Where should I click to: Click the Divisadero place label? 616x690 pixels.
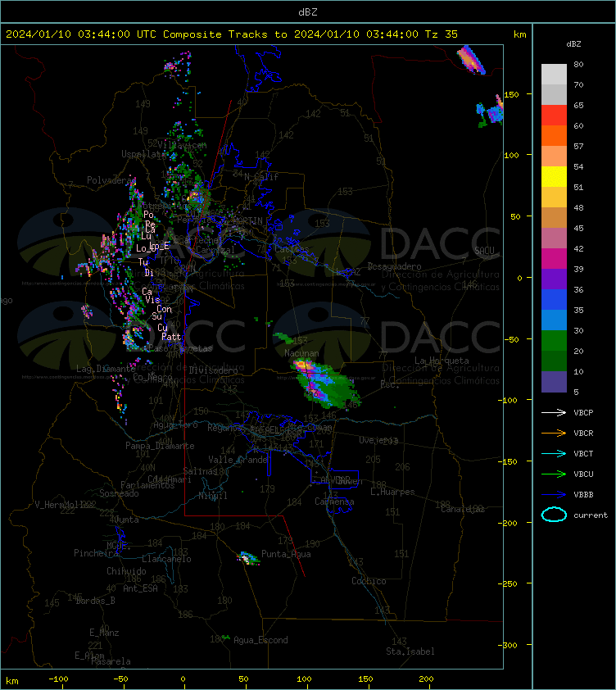(x=214, y=370)
